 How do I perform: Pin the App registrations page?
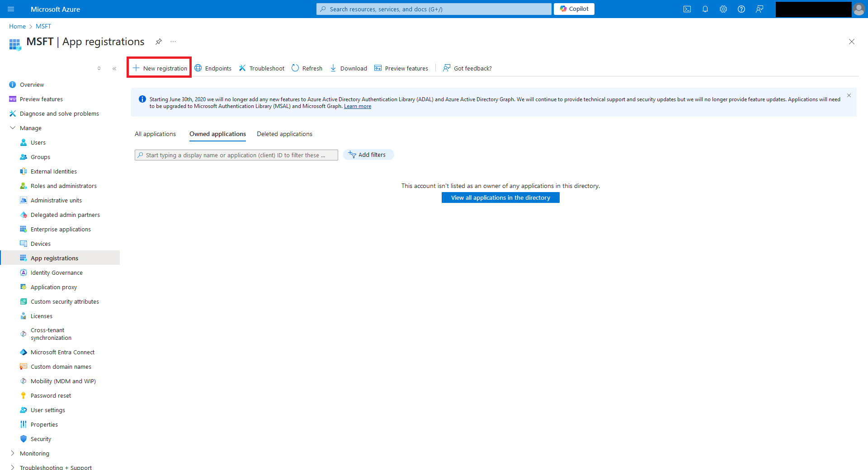159,42
